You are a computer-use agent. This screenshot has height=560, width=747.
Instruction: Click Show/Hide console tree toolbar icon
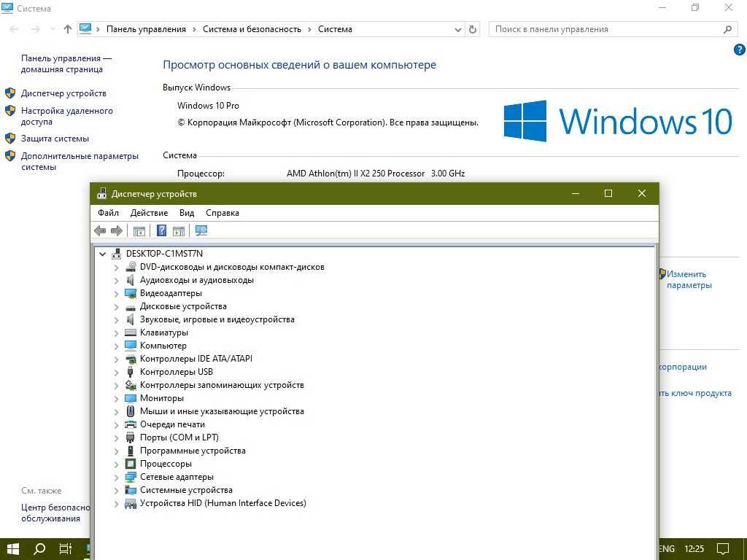[x=139, y=231]
